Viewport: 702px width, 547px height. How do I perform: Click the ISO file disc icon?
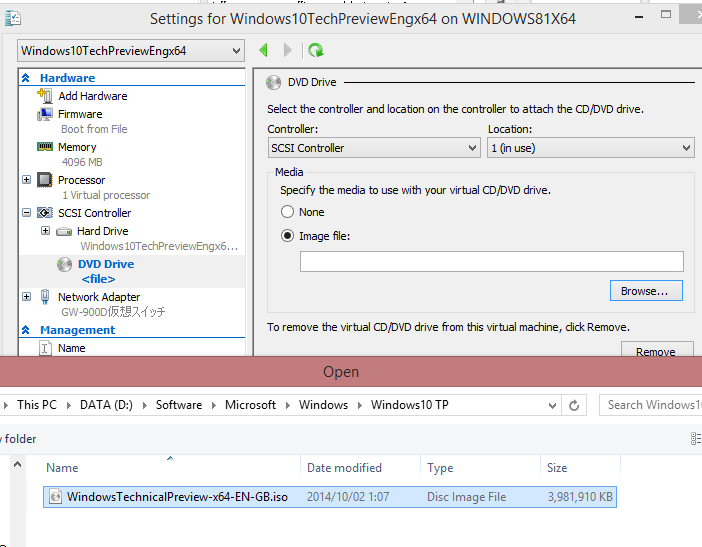tap(56, 496)
